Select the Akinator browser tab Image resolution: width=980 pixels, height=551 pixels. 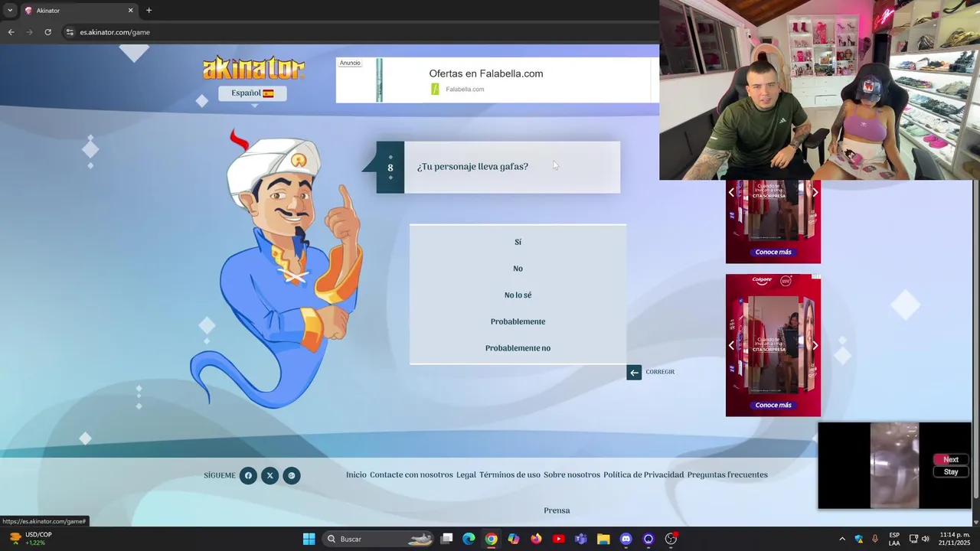coord(79,11)
